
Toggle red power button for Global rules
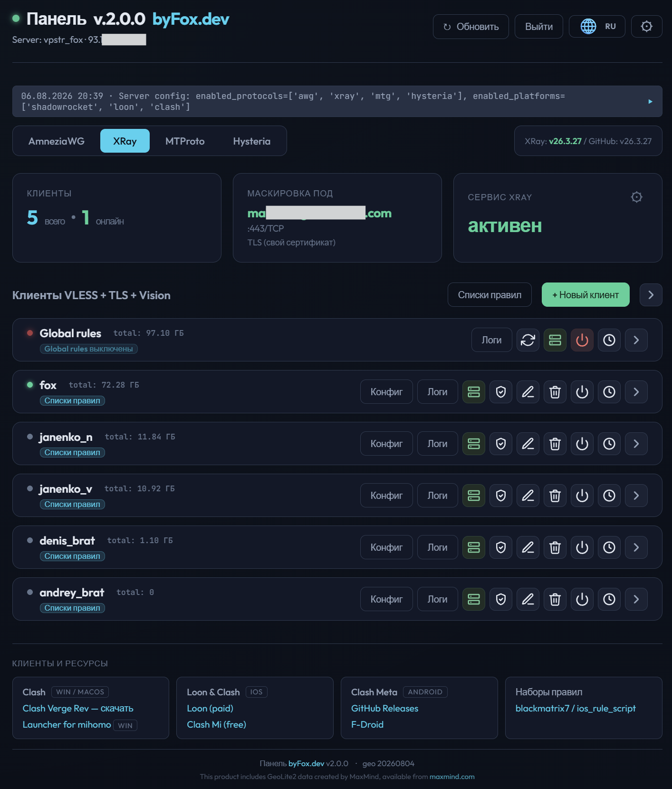click(x=582, y=340)
